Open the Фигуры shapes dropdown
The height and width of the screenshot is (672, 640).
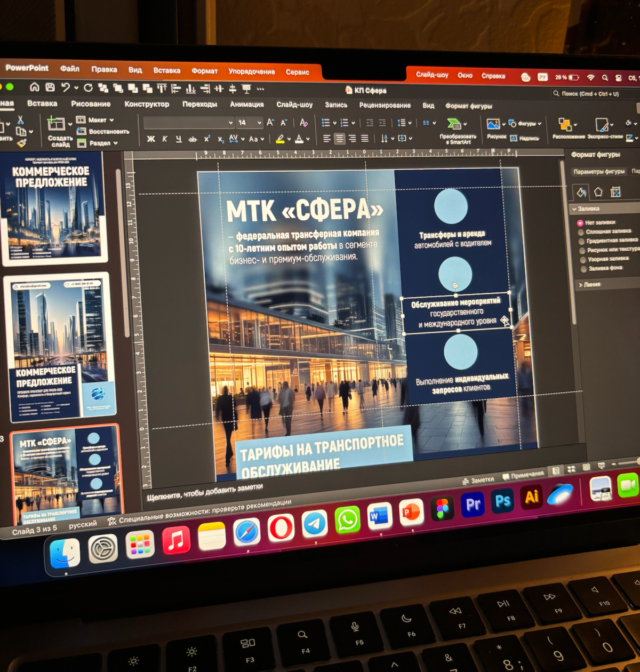525,124
